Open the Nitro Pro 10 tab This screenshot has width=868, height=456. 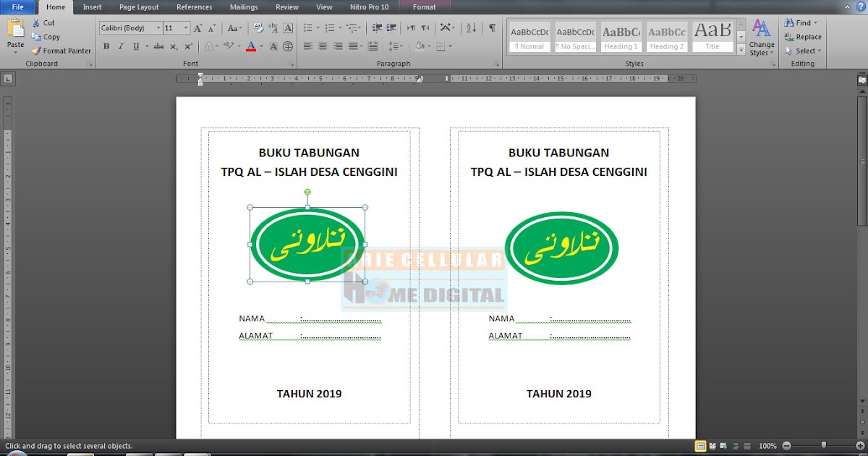[369, 7]
